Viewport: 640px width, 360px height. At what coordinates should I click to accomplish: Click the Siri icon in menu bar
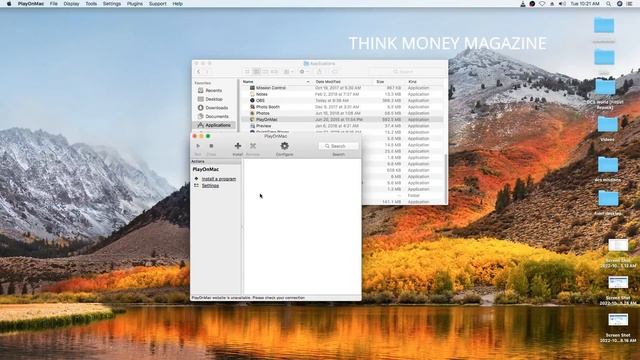619,4
